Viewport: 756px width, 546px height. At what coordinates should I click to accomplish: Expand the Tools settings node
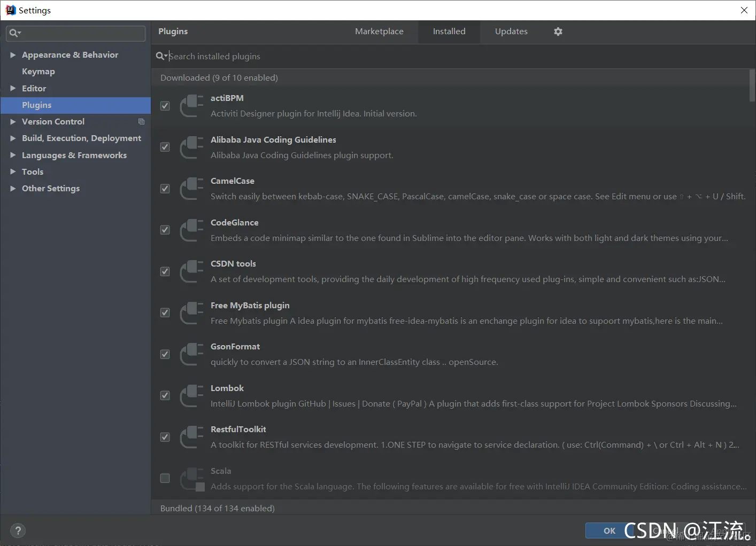coord(13,171)
